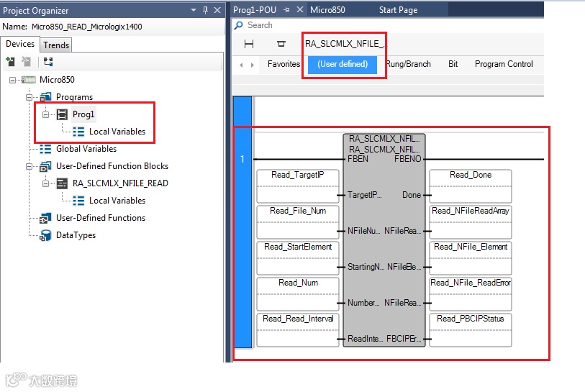Click Local Variables icon under Prog1
The width and height of the screenshot is (585, 392).
click(78, 132)
